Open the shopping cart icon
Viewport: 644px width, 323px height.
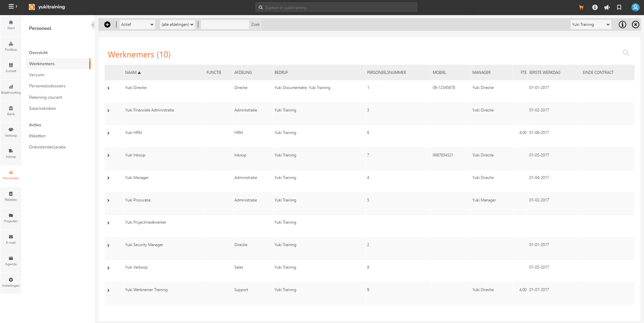(x=581, y=7)
